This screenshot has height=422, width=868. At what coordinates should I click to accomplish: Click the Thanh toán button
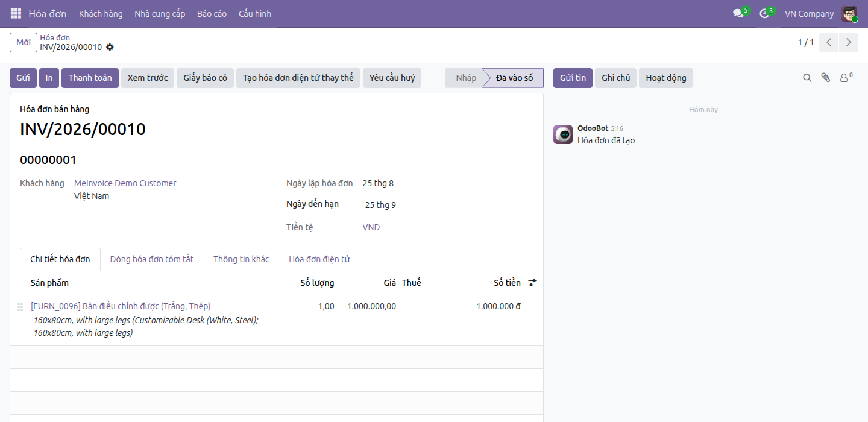point(90,78)
